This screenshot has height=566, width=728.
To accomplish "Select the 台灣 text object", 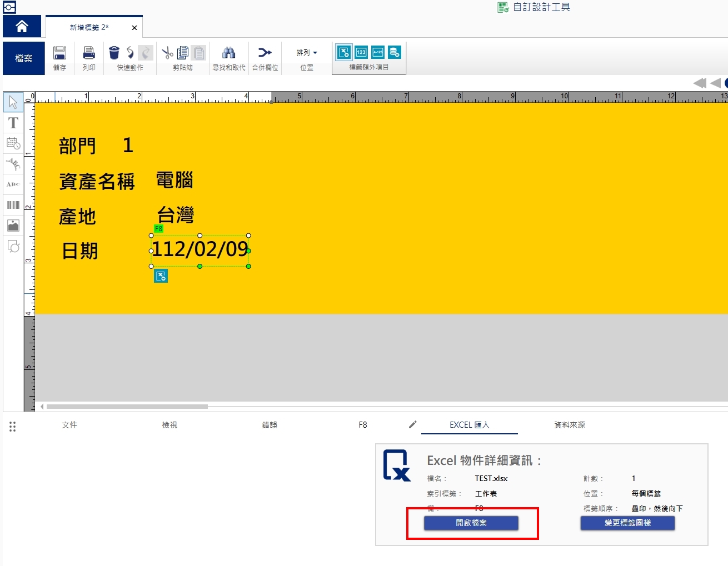I will point(176,214).
